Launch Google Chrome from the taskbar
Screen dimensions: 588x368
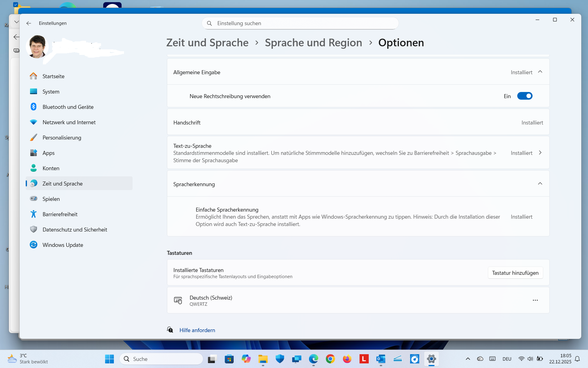[330, 359]
